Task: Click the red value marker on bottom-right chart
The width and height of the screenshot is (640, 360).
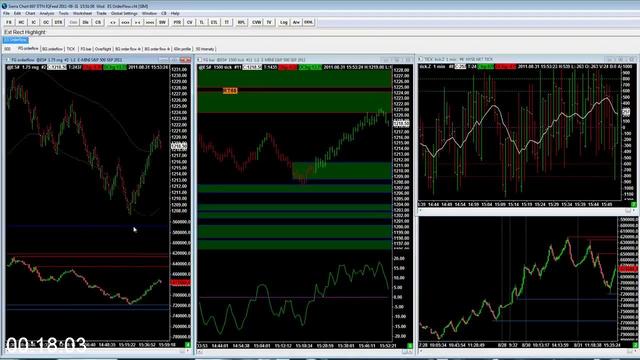Action: (628, 269)
